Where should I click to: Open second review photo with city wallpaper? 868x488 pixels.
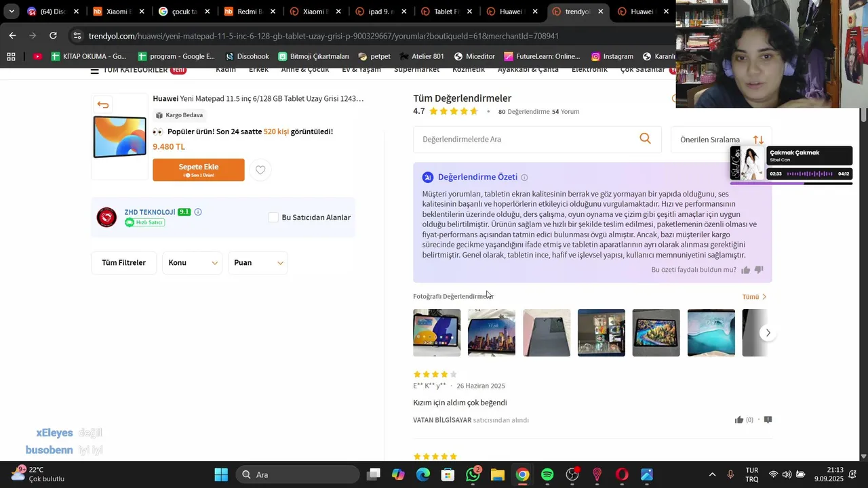click(492, 333)
